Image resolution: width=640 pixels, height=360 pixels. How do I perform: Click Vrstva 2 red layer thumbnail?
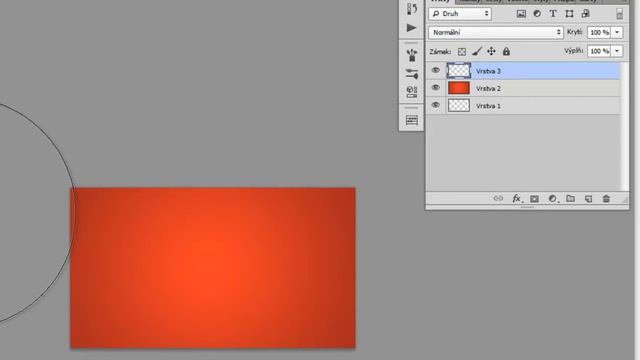[x=459, y=88]
